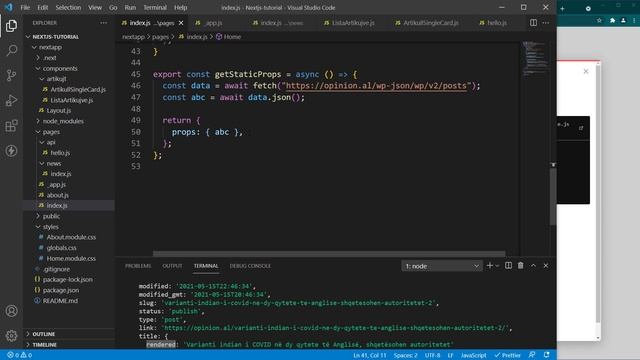Open extensions puzzle icon in browser window
Image resolution: width=640 pixels, height=360 pixels.
pos(612,20)
